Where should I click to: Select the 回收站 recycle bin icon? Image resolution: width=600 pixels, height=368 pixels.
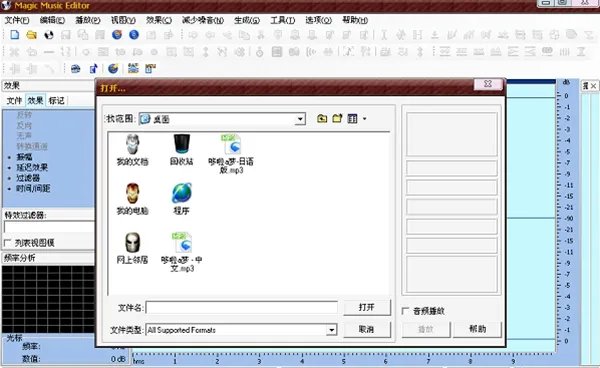181,150
